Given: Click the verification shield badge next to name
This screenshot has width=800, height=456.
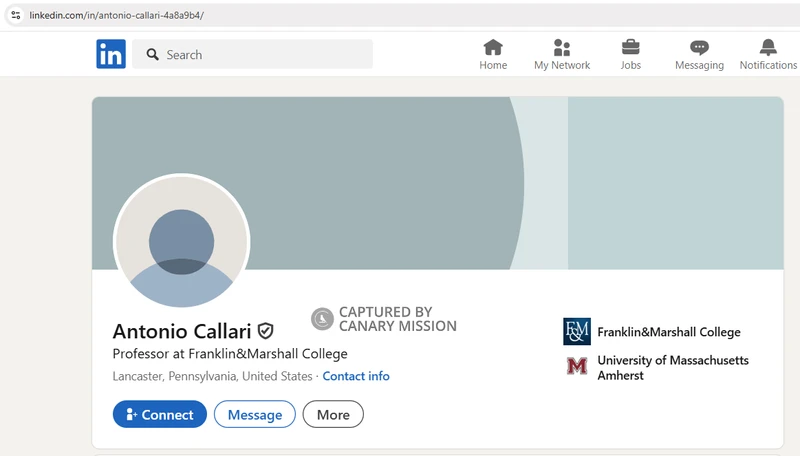Looking at the screenshot, I should [x=265, y=331].
